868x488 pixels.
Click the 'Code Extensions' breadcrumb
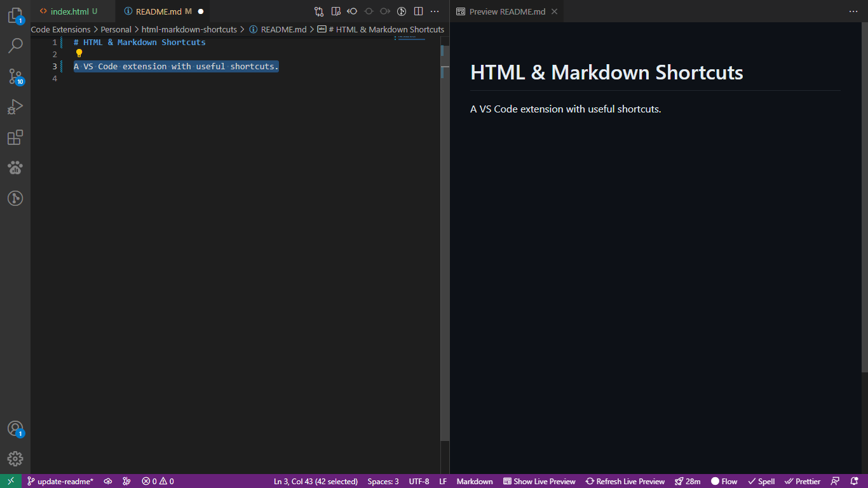point(61,29)
